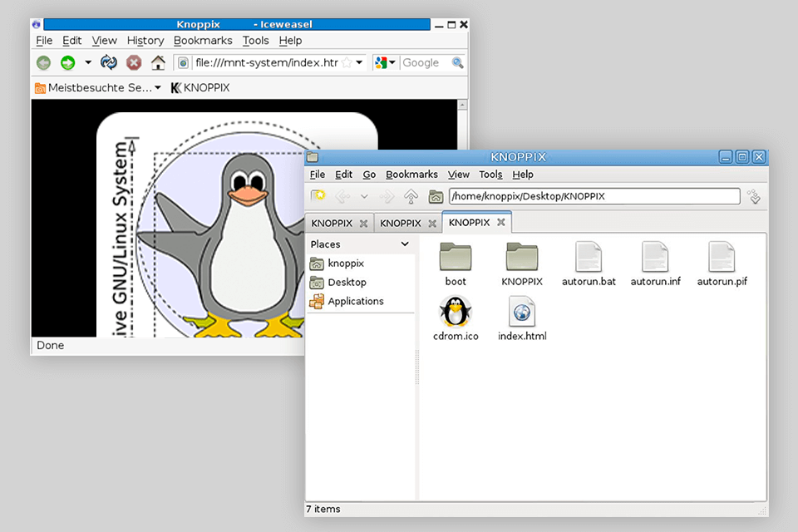Image resolution: width=798 pixels, height=532 pixels.
Task: Click the red stop loading button
Action: (134, 62)
